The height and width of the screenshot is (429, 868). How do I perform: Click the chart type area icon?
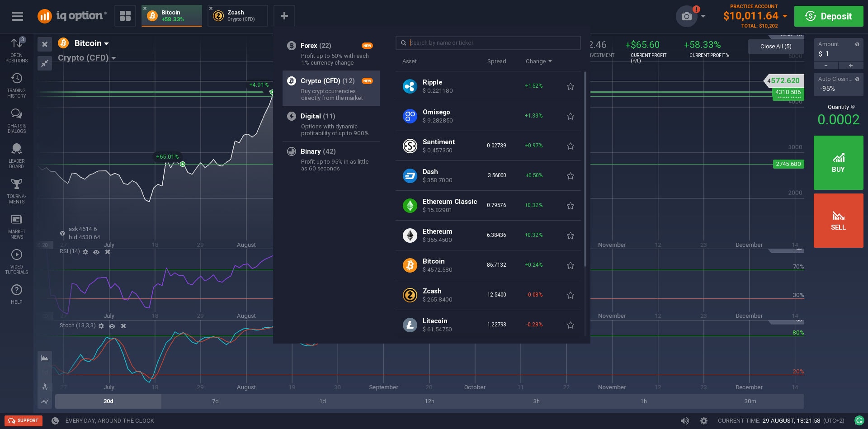pyautogui.click(x=45, y=358)
